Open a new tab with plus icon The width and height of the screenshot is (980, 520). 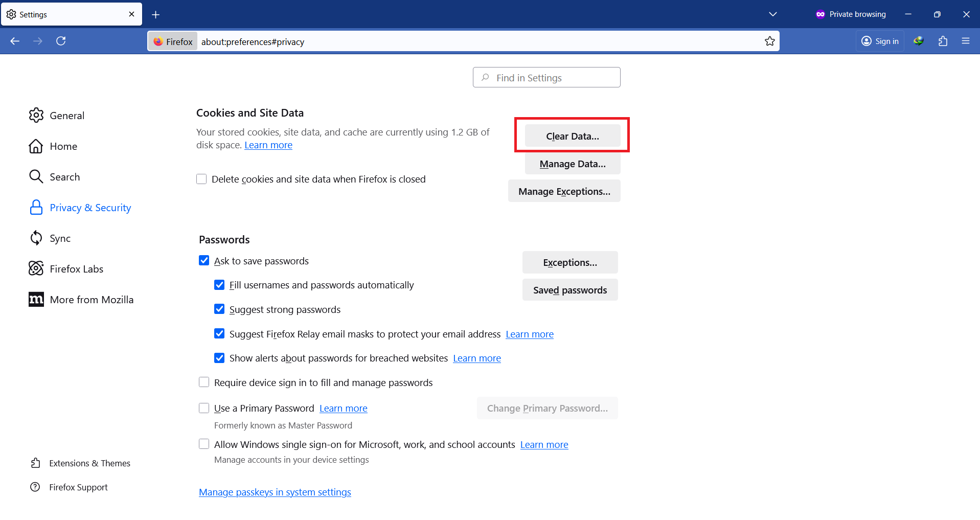pos(156,15)
